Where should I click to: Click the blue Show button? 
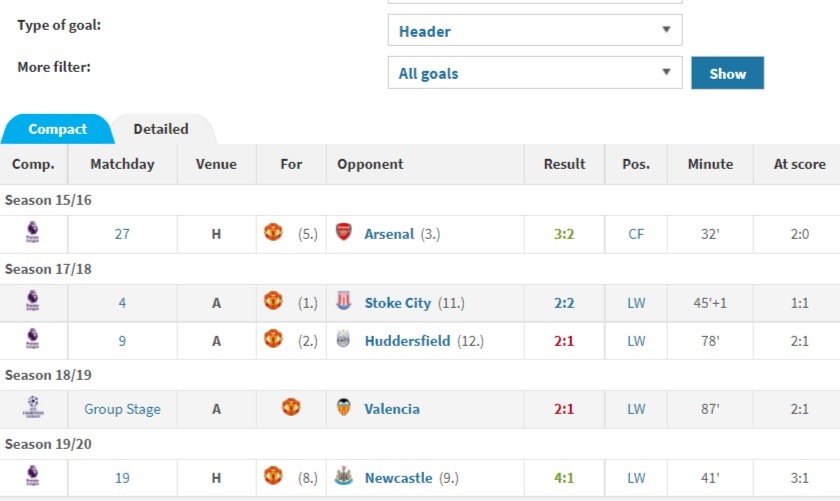point(728,73)
